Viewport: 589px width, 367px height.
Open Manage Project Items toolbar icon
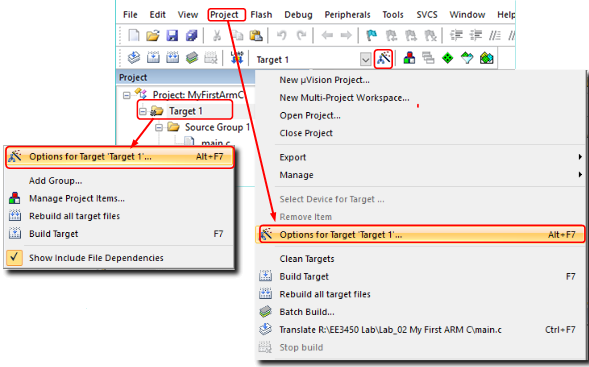409,58
